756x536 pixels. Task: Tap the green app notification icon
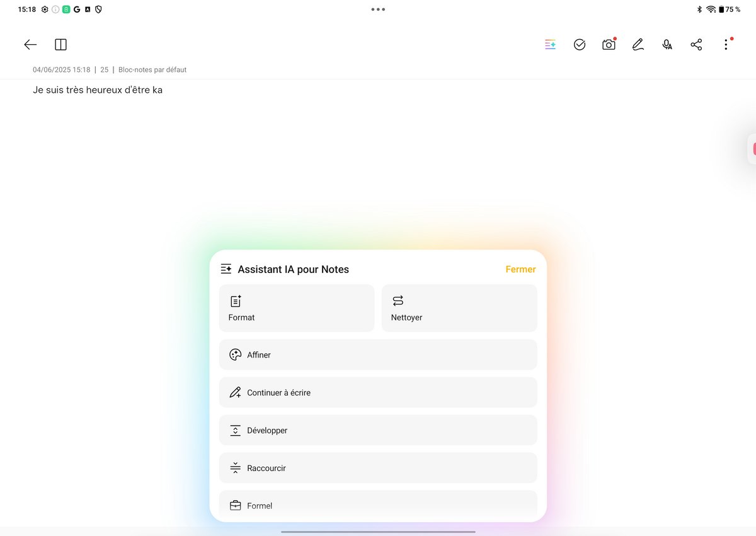(66, 9)
